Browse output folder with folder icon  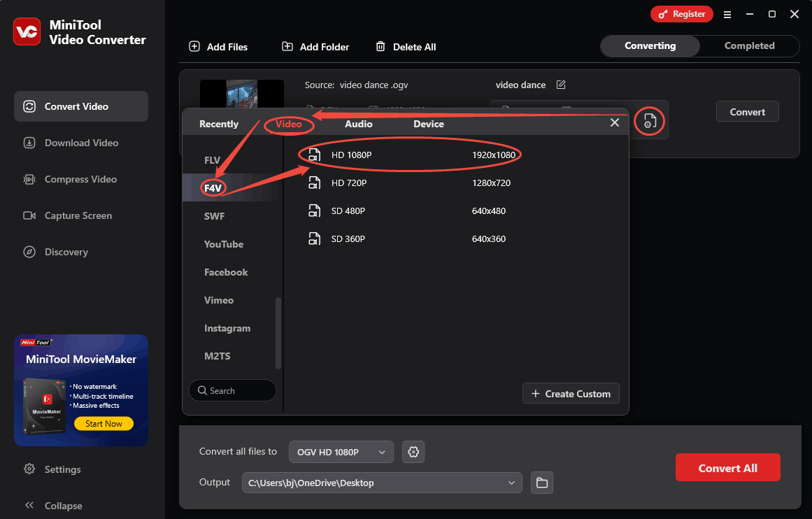(541, 483)
